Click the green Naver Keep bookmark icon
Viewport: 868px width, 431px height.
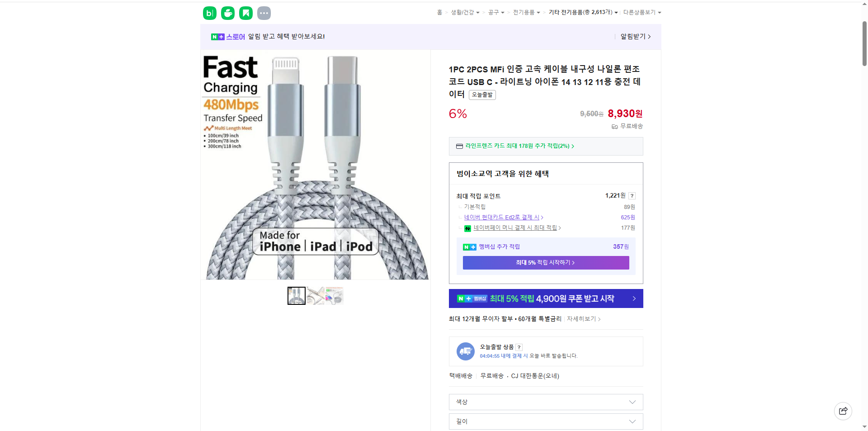(x=245, y=13)
